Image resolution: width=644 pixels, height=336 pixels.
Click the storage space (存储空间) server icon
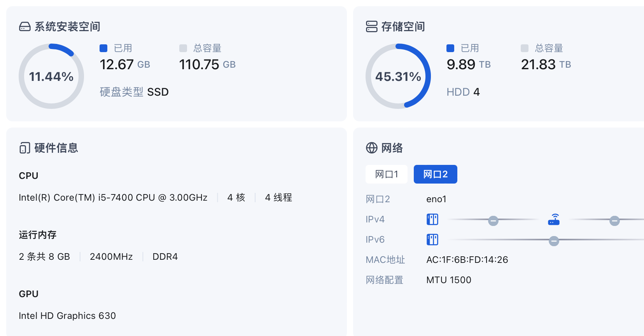pos(371,26)
